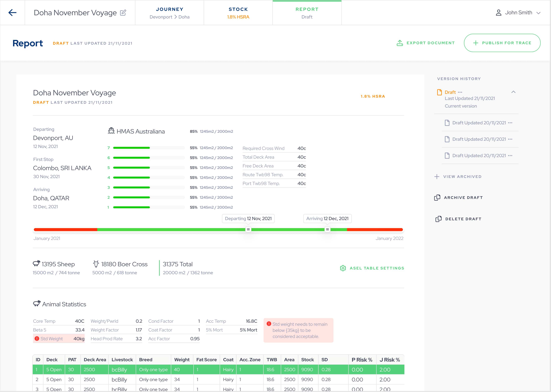Open second Draft Updated 20/11/2021 document icon
This screenshot has width=551, height=392.
[447, 139]
